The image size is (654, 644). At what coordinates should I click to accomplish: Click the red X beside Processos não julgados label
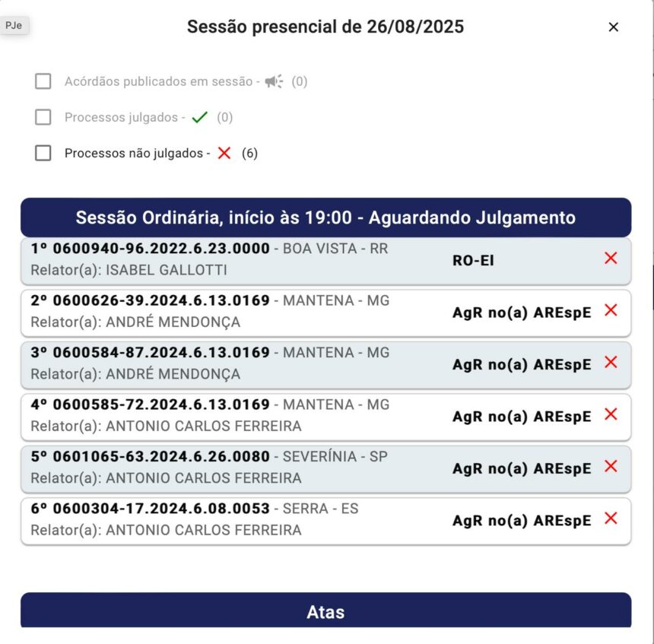[224, 152]
